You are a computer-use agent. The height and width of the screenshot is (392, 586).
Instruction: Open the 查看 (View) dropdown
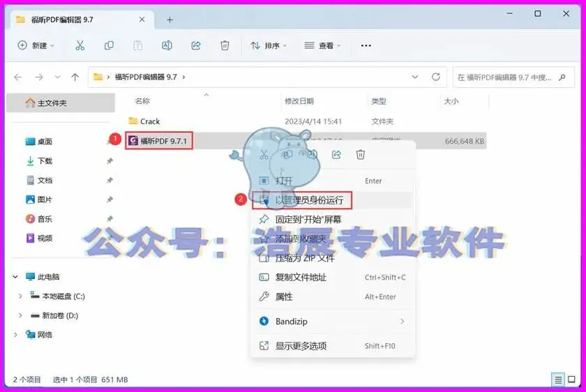322,45
